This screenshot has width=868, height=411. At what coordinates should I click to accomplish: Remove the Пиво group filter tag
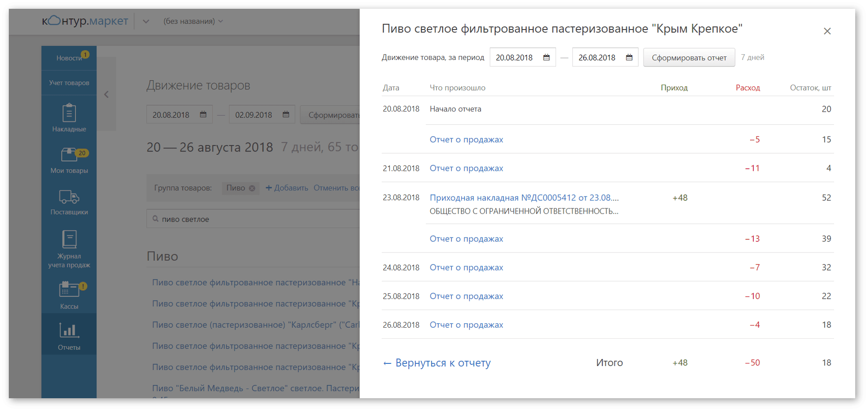coord(252,188)
